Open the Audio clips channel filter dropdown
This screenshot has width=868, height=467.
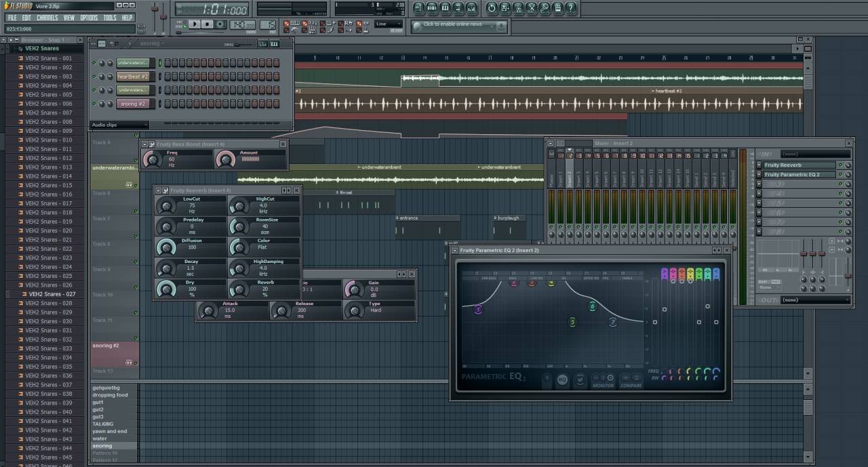pos(119,125)
